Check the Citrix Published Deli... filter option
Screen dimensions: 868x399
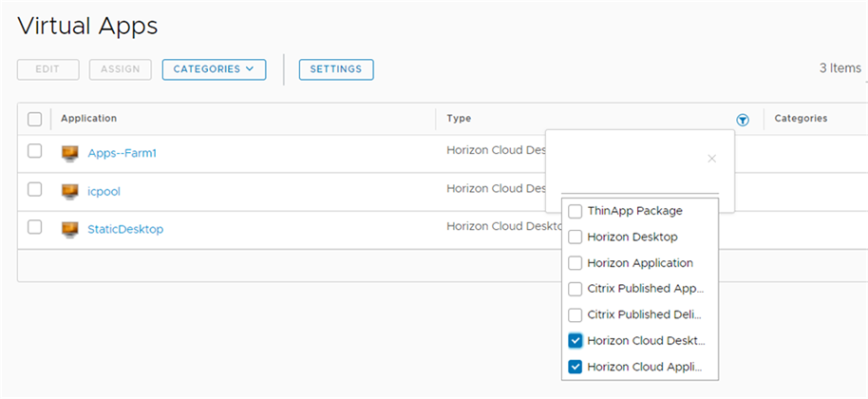click(x=576, y=314)
